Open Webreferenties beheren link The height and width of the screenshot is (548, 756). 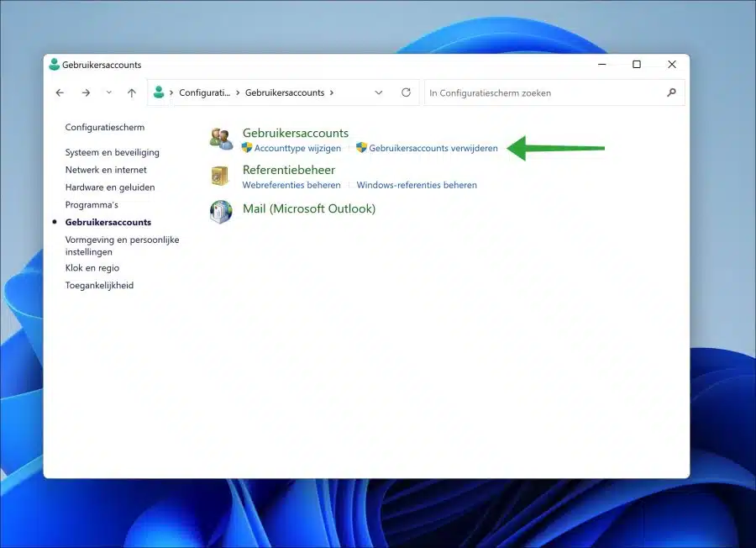(291, 185)
